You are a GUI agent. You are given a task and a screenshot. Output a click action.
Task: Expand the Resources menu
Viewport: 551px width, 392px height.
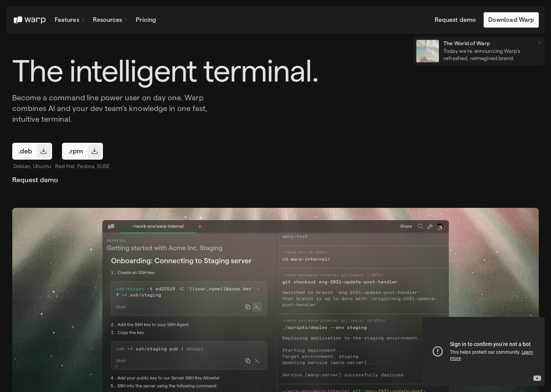pos(110,20)
